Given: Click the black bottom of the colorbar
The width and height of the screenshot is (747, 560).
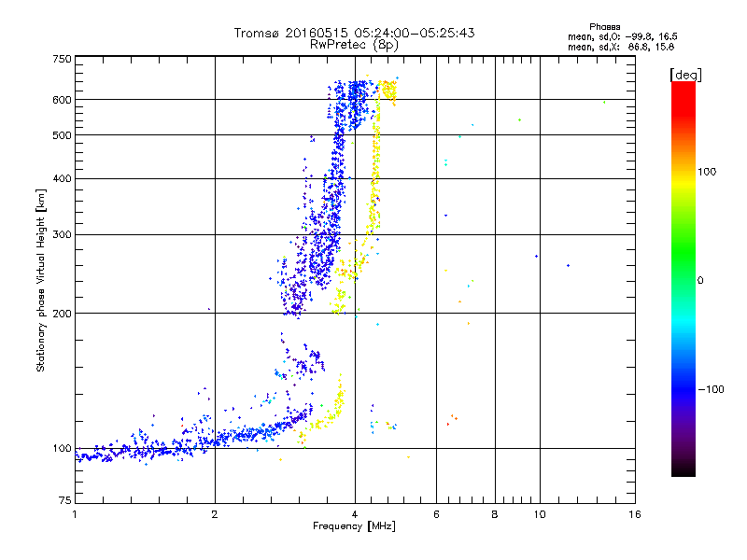Looking at the screenshot, I should [684, 469].
